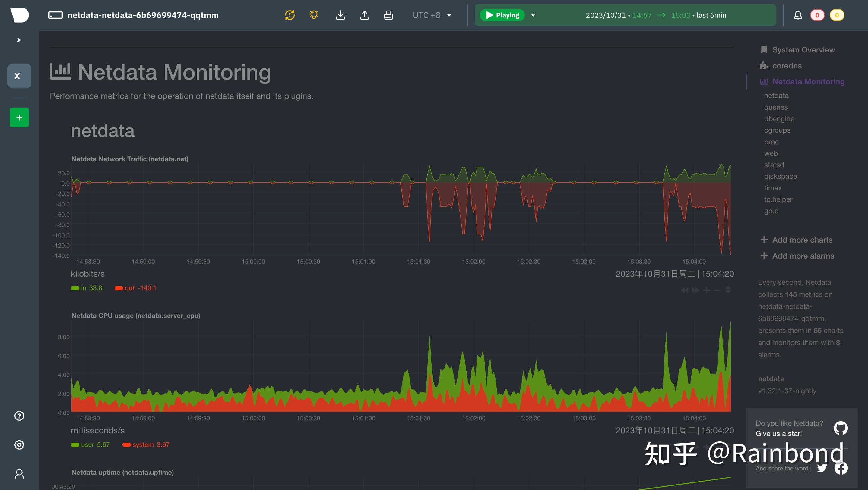Click the help question mark icon
Viewport: 868px width, 490px height.
tap(19, 416)
